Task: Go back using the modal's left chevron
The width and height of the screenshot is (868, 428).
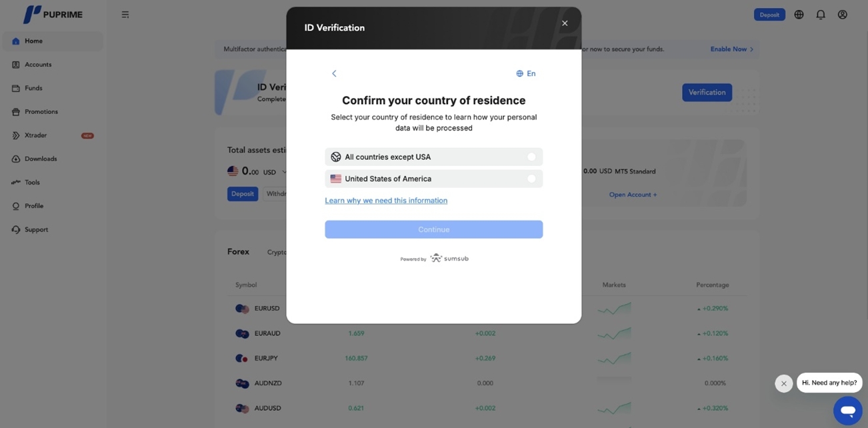Action: pos(334,73)
